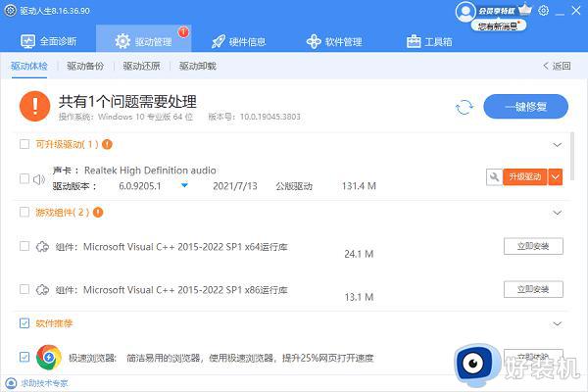The height and width of the screenshot is (392, 588).
Task: Click the 24.1 M size text
Action: click(359, 254)
